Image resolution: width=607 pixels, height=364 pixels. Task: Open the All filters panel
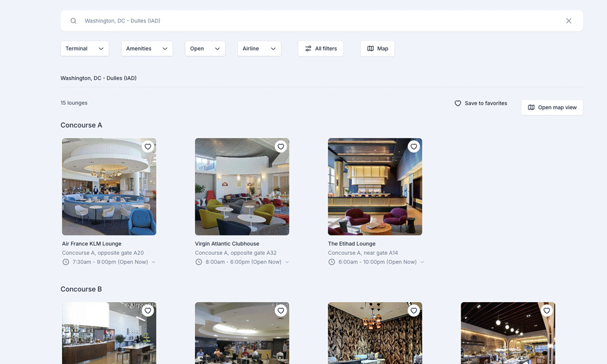coord(321,49)
